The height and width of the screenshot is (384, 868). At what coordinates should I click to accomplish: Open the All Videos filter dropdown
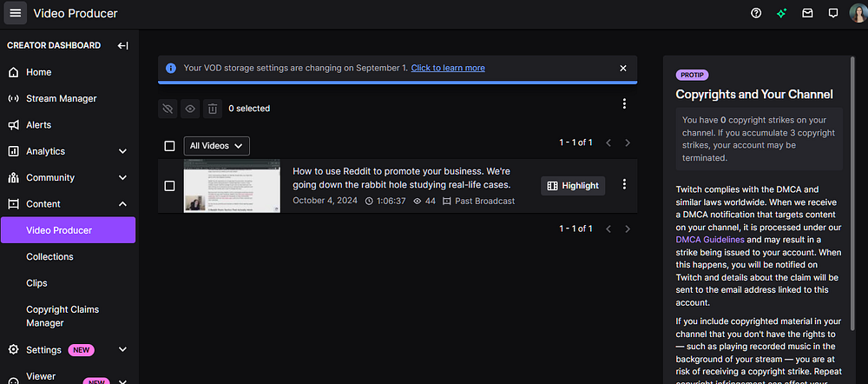pos(216,146)
